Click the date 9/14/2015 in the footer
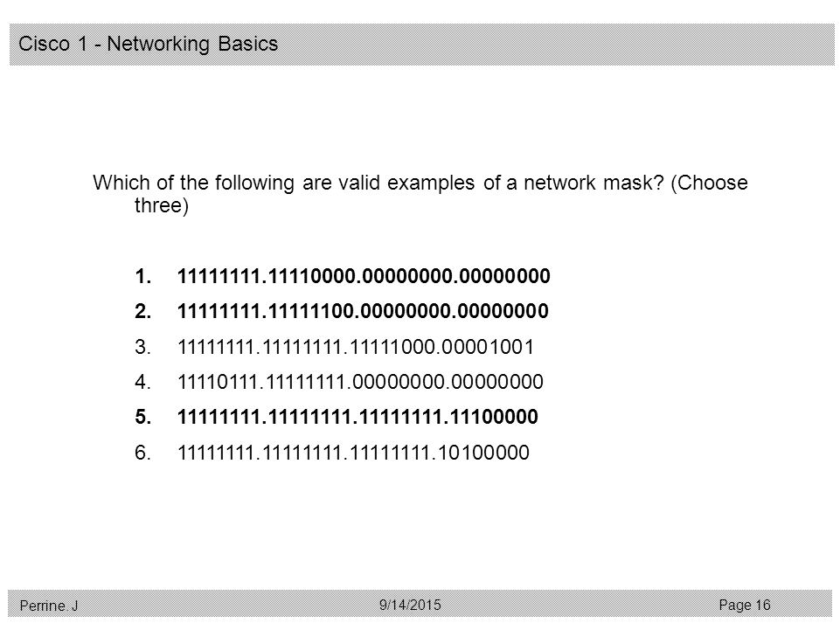Viewport: 840px width, 630px height. point(410,605)
